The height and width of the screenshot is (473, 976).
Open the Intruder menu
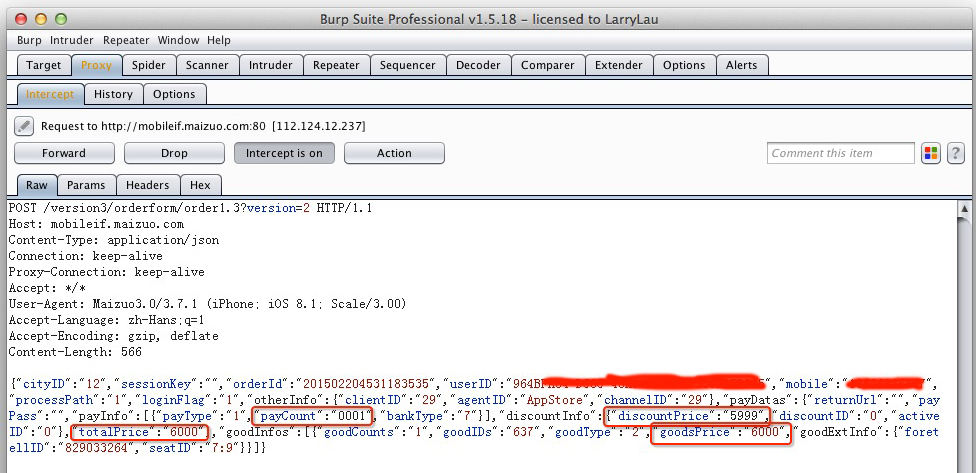coord(72,40)
